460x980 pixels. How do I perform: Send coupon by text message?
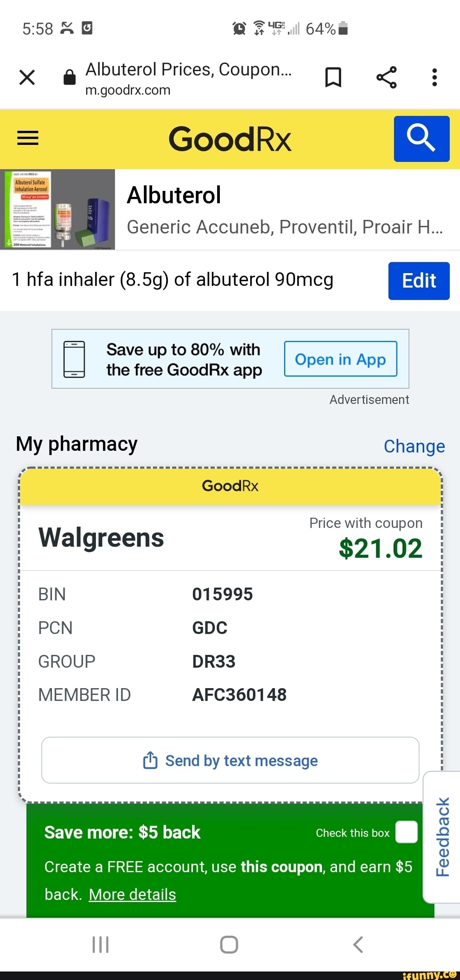tap(230, 760)
